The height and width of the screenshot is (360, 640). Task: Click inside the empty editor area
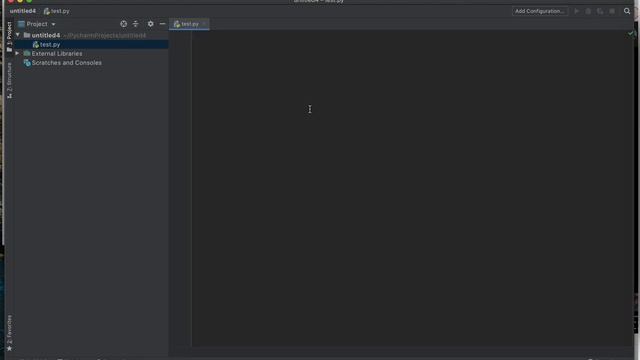pos(410,188)
